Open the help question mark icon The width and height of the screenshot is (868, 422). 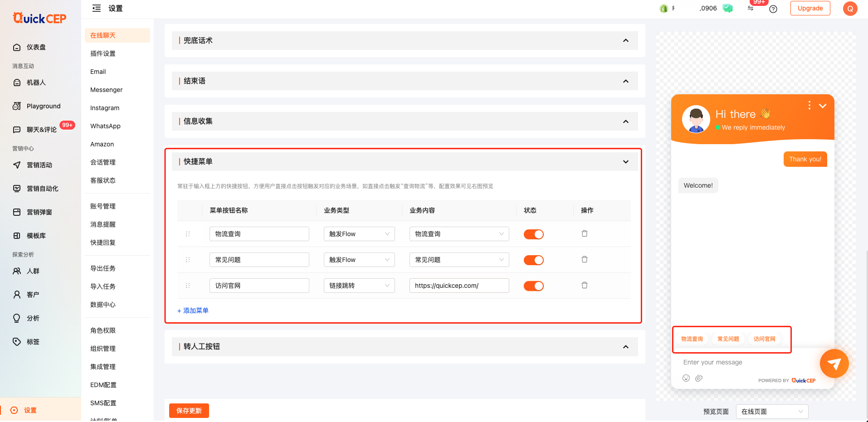pos(773,9)
